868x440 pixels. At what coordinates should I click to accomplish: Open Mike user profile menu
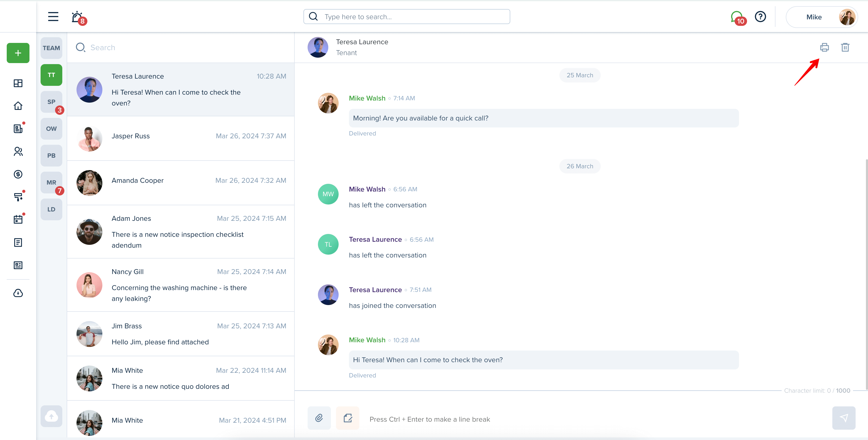point(821,17)
